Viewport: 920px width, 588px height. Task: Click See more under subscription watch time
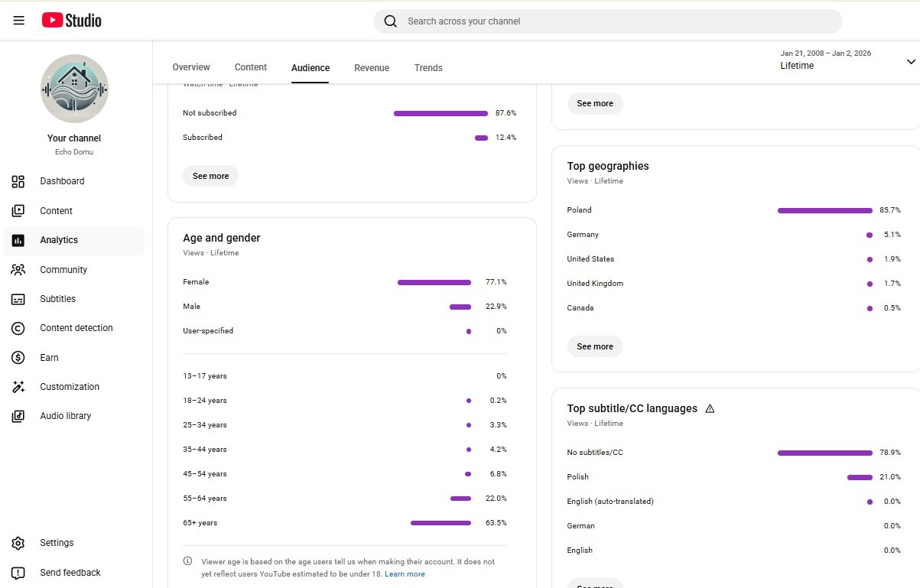tap(210, 176)
